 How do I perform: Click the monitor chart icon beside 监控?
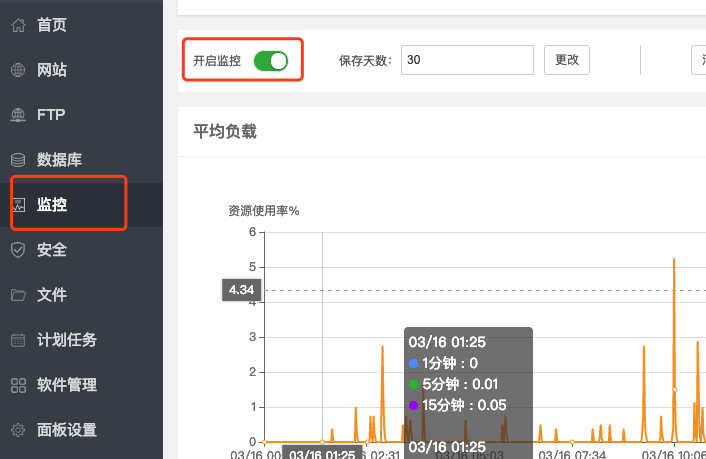[18, 205]
